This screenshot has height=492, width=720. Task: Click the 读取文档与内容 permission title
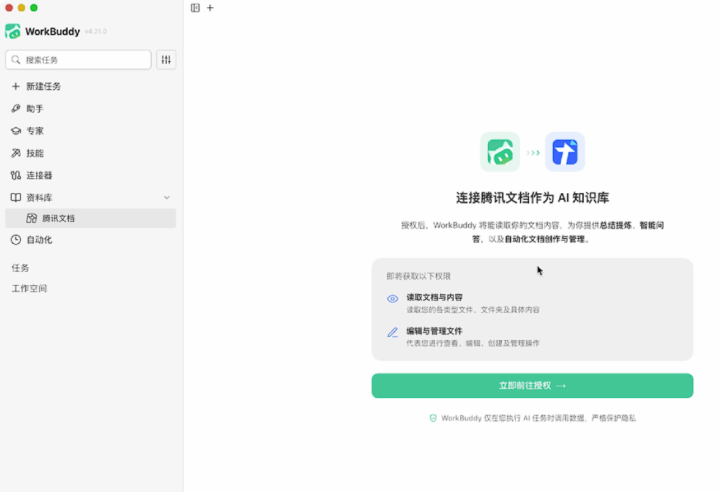click(434, 297)
